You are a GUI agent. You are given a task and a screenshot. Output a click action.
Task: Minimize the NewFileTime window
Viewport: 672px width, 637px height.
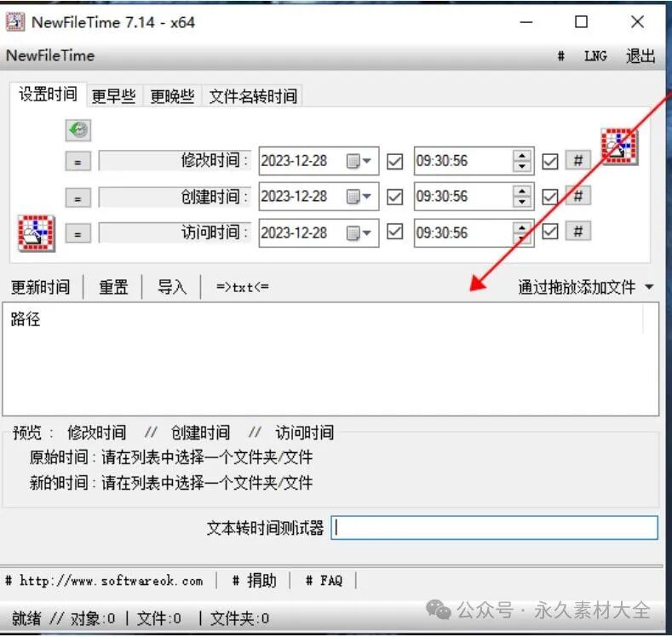click(x=526, y=22)
